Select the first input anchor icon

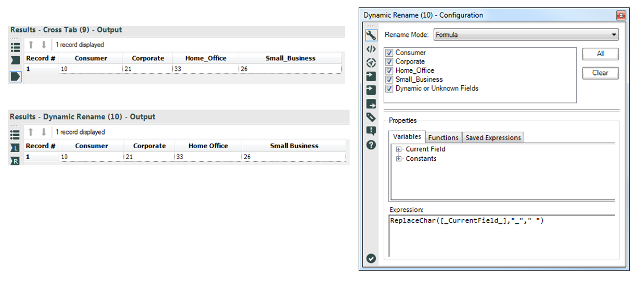click(x=371, y=76)
